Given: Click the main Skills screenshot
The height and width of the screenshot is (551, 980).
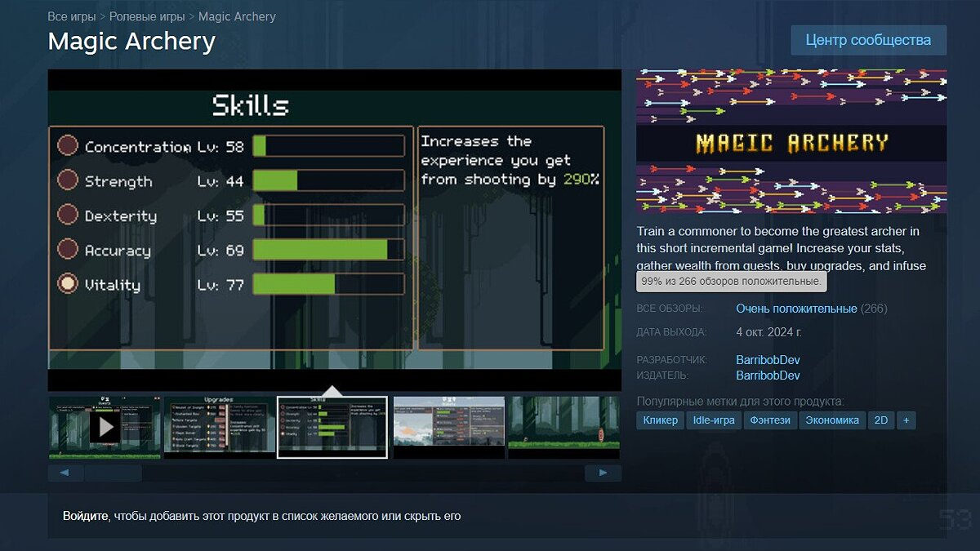Looking at the screenshot, I should [335, 230].
